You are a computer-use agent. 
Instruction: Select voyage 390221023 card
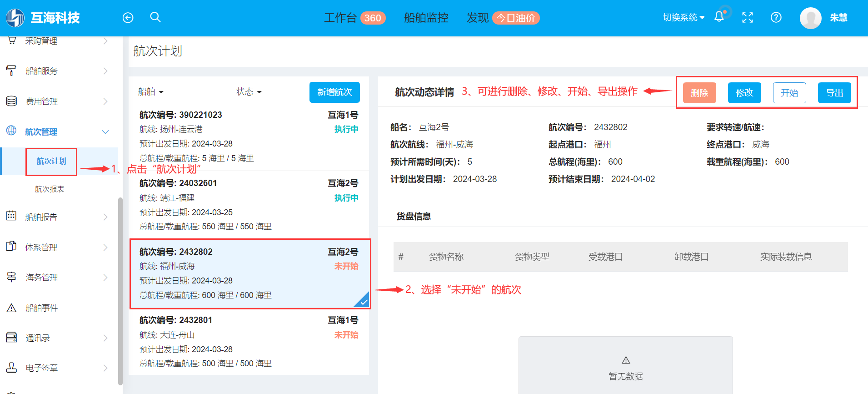(249, 136)
